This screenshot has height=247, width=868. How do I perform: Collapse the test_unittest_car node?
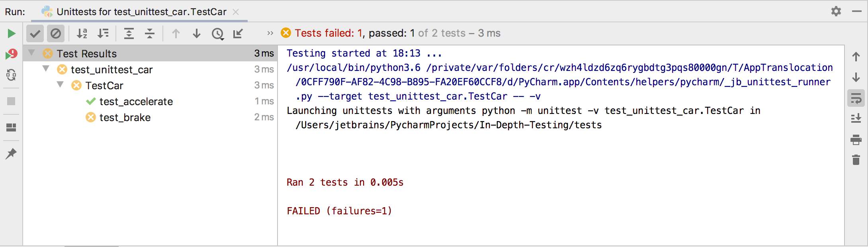(x=46, y=69)
